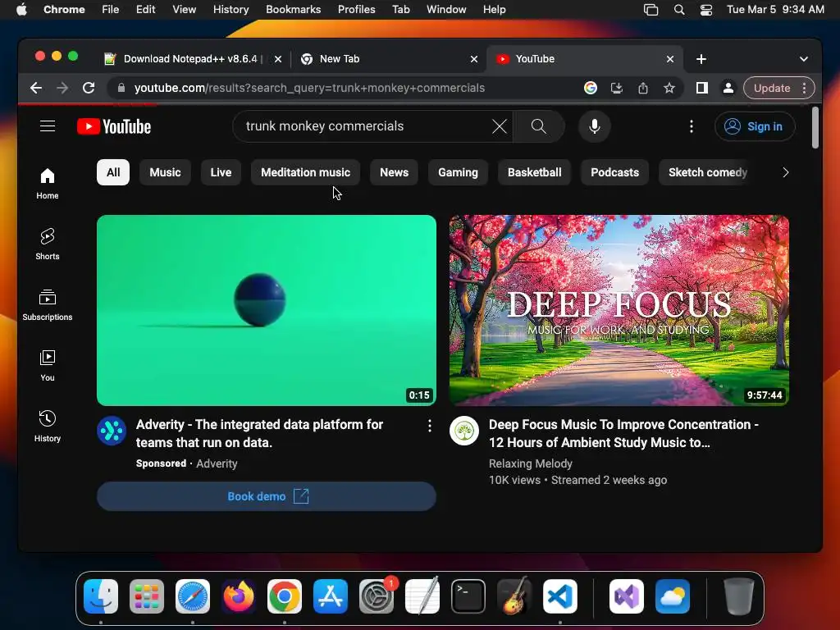Open Firefox from the Dock
This screenshot has width=840, height=630.
pyautogui.click(x=239, y=596)
